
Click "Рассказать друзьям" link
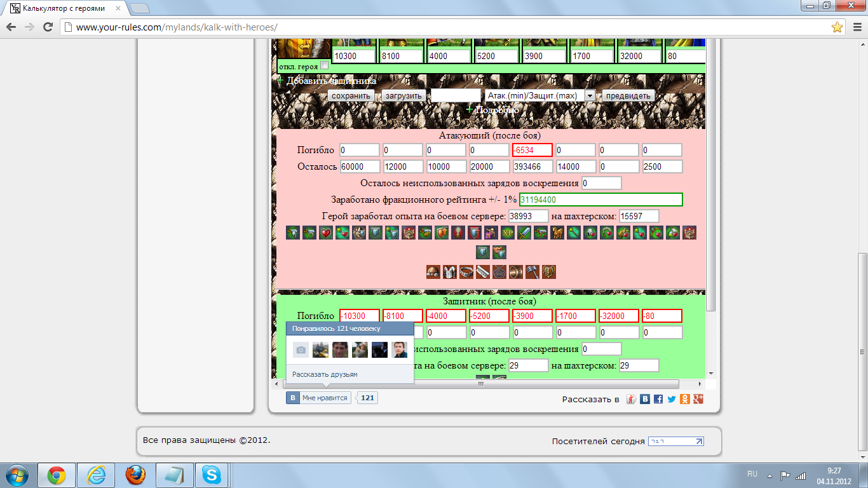pos(325,374)
